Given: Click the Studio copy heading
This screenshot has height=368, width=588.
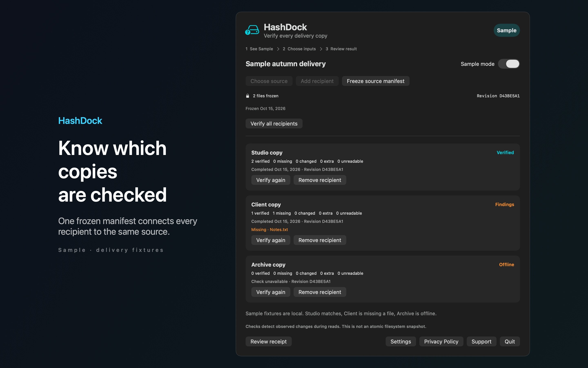Looking at the screenshot, I should [267, 153].
